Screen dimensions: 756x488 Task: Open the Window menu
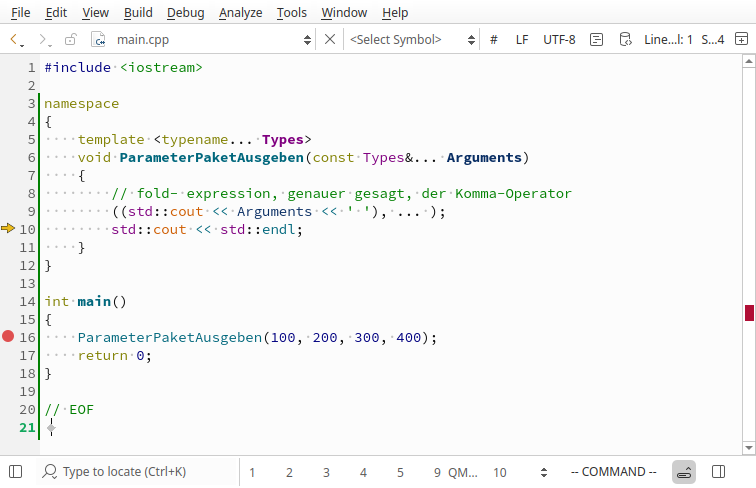(x=344, y=13)
